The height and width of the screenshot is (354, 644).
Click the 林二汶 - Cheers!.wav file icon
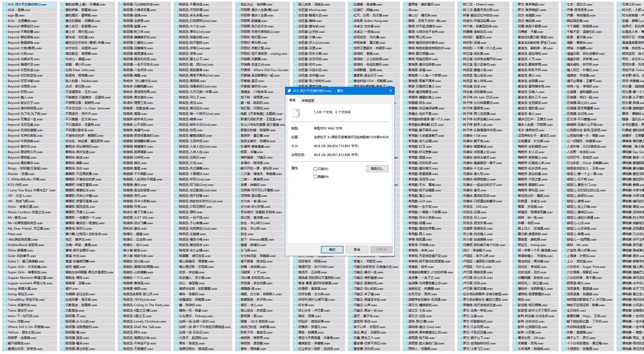click(x=460, y=4)
